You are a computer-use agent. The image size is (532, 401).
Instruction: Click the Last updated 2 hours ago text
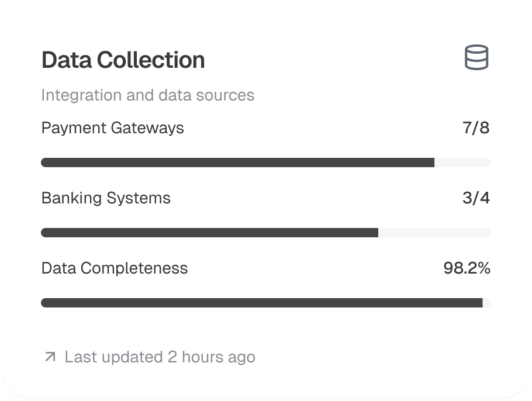coord(160,357)
